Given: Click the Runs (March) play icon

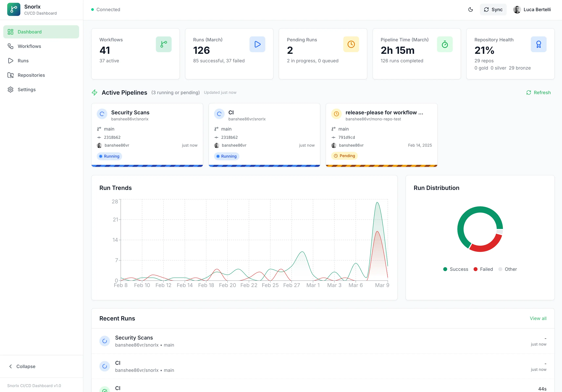Looking at the screenshot, I should [257, 44].
